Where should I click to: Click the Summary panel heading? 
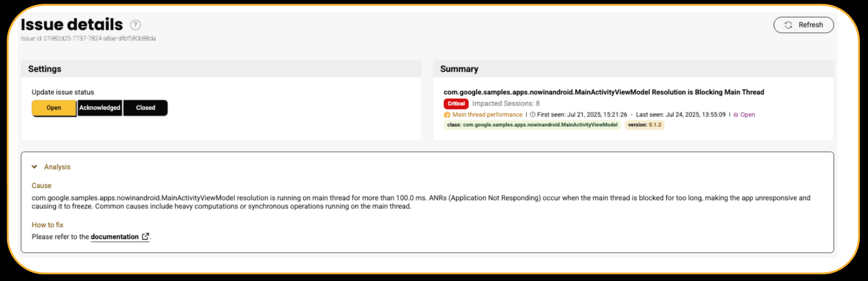pos(459,69)
